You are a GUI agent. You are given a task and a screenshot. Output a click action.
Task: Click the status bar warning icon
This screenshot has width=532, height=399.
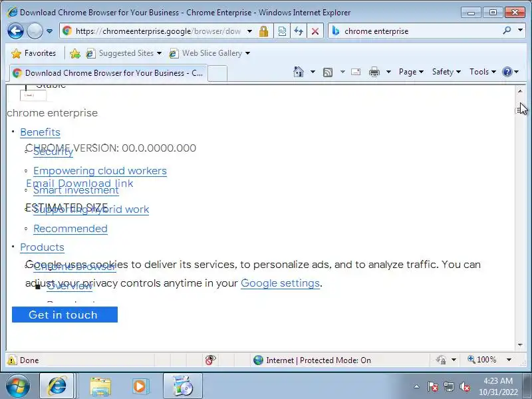pyautogui.click(x=12, y=360)
